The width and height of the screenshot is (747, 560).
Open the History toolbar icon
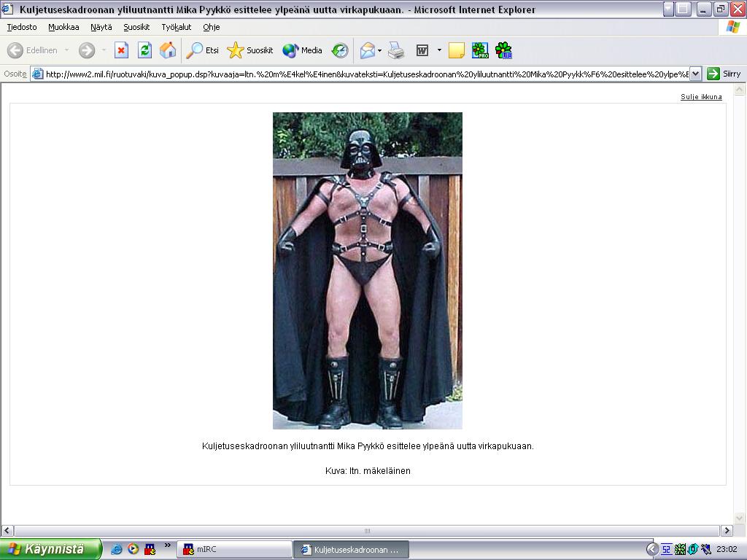pyautogui.click(x=340, y=50)
